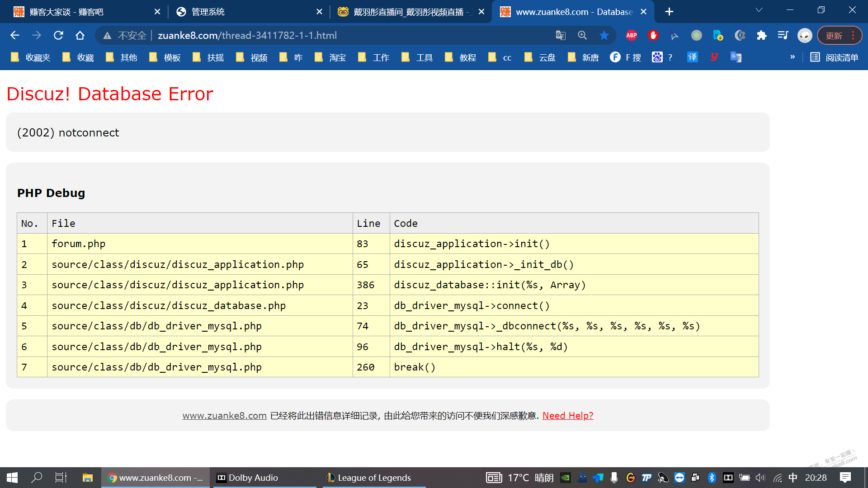Click the www.zuanke8.com link in footer
This screenshot has height=488, width=868.
(225, 416)
